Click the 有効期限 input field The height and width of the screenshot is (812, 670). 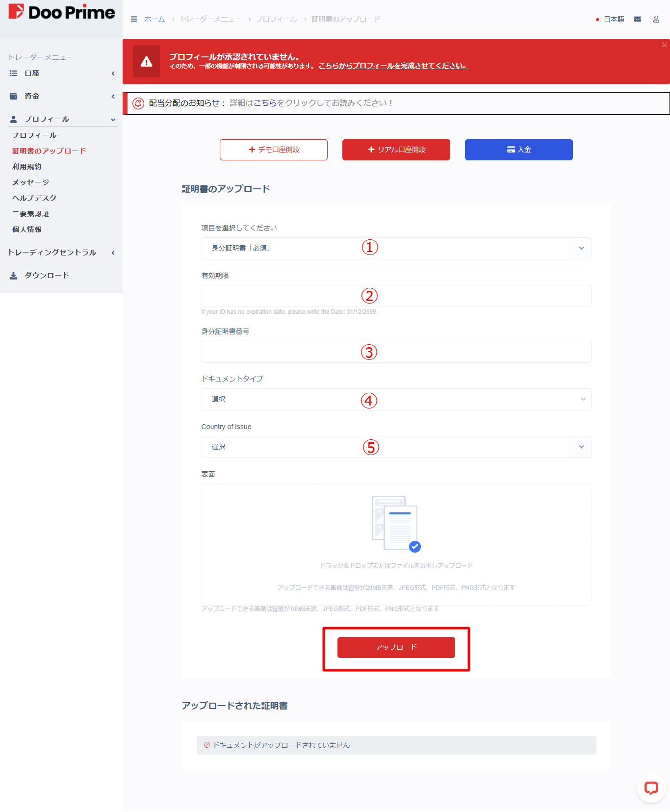(x=396, y=296)
